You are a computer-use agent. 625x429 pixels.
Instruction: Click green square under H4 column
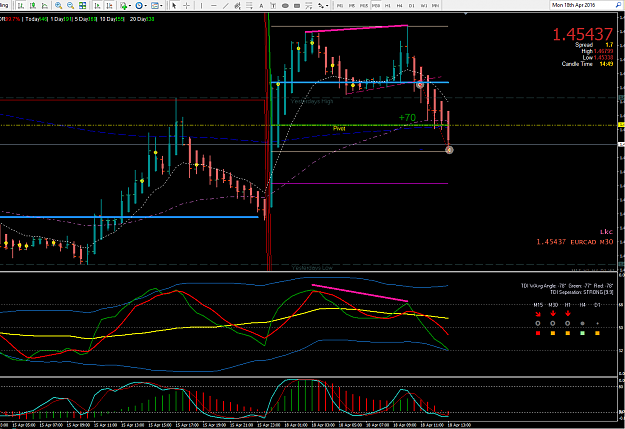click(x=582, y=333)
